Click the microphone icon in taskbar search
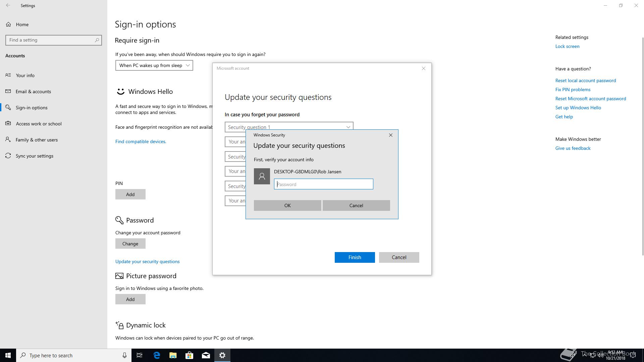 [124, 355]
